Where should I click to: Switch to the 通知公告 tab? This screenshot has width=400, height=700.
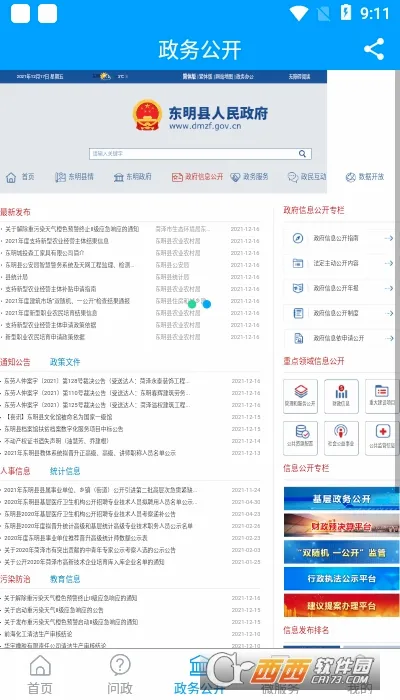(15, 362)
